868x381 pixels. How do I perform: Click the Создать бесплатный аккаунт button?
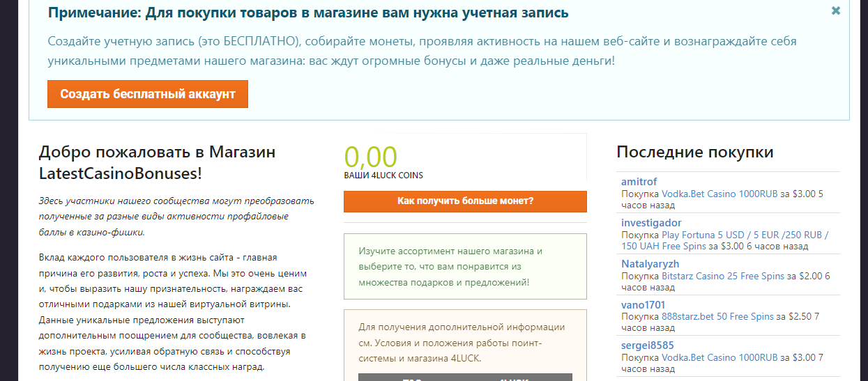[148, 94]
